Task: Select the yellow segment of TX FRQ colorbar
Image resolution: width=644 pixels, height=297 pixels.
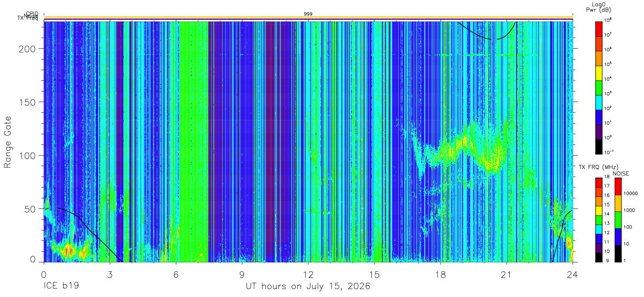Action: (x=599, y=210)
